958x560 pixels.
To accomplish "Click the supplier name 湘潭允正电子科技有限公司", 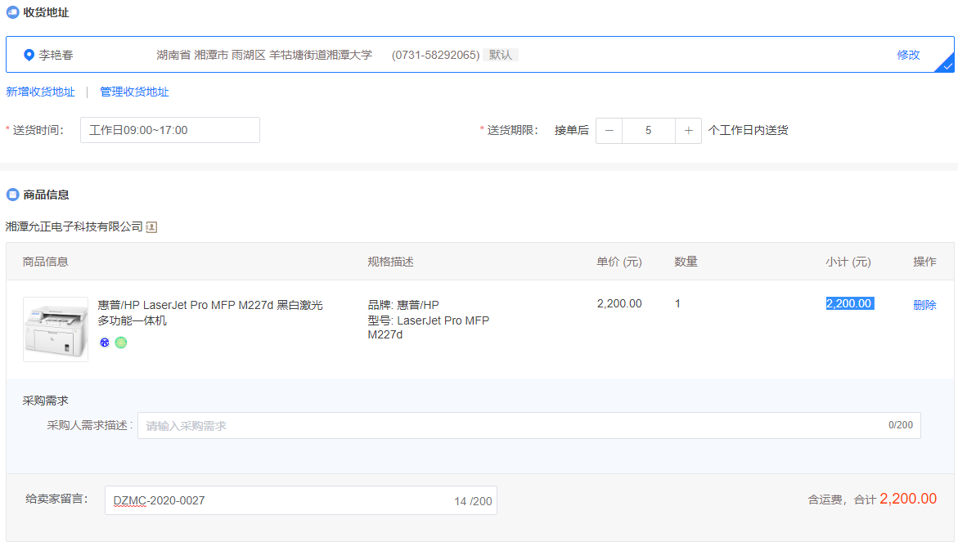I will pyautogui.click(x=74, y=226).
